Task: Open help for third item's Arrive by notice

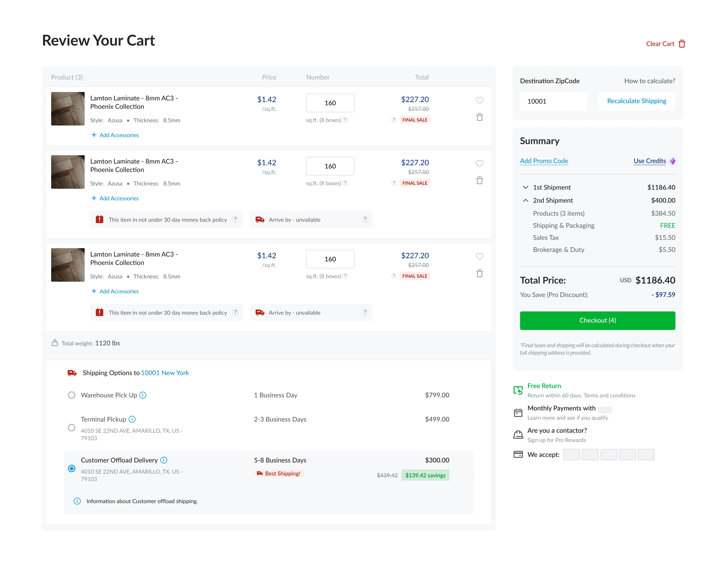Action: tap(365, 312)
